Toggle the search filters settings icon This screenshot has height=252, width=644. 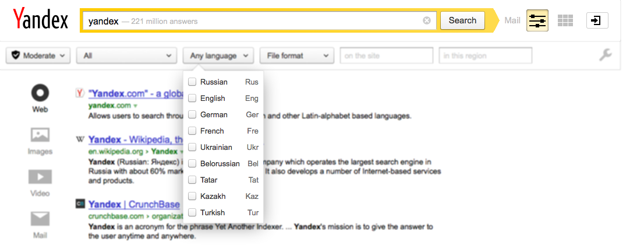(537, 20)
